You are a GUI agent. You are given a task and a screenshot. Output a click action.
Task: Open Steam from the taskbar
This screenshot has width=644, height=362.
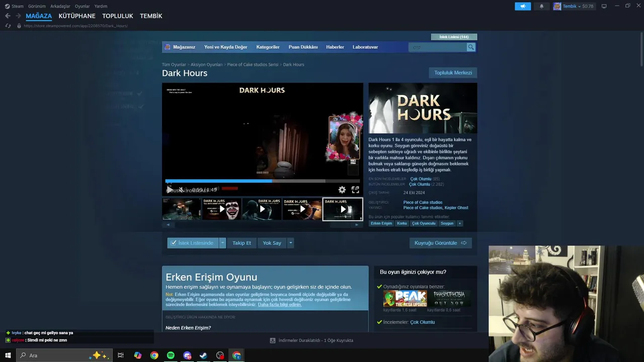click(x=203, y=355)
